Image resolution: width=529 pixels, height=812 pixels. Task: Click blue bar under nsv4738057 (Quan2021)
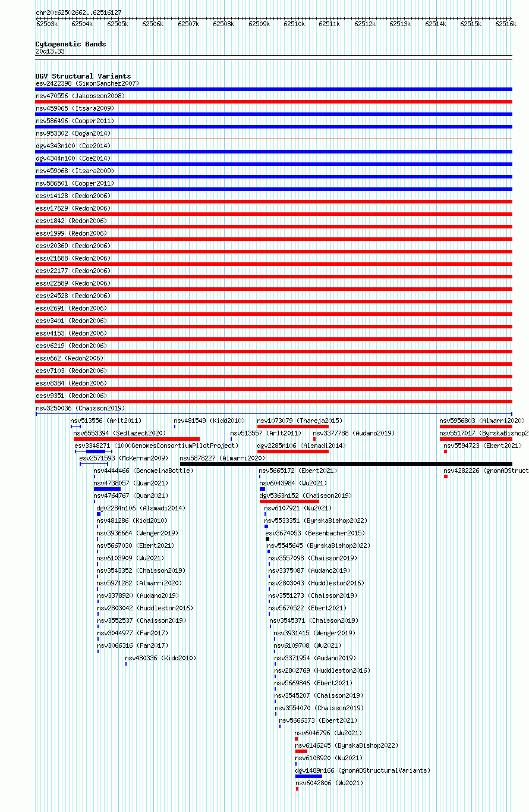click(x=107, y=489)
